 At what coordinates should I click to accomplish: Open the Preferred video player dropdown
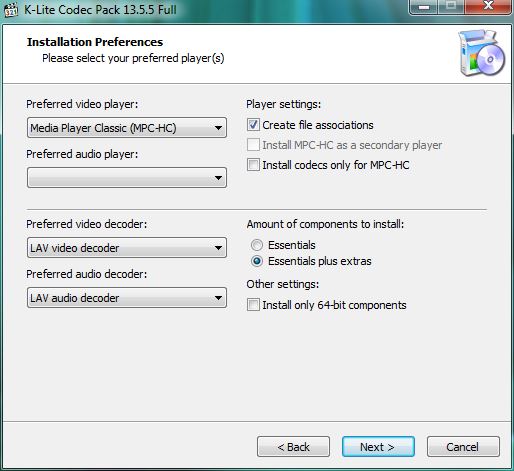(x=127, y=128)
